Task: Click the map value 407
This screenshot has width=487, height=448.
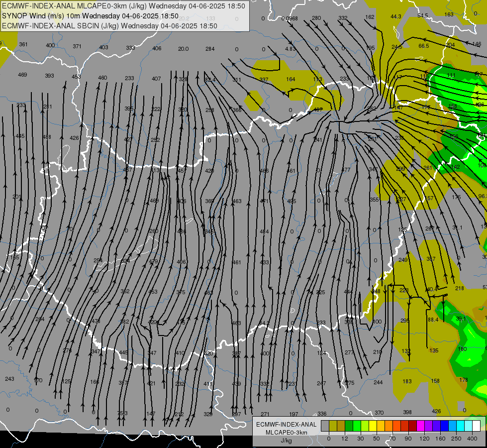Action: coord(156,79)
